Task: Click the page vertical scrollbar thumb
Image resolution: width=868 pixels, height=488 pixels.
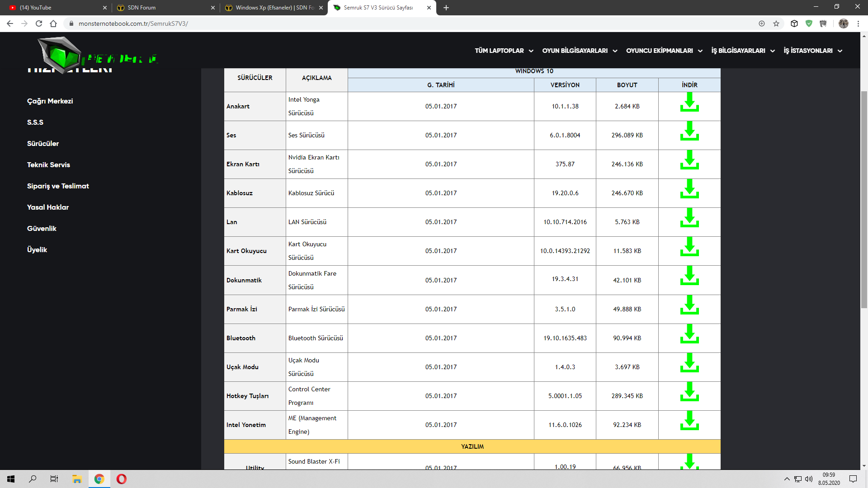Action: coord(864,199)
